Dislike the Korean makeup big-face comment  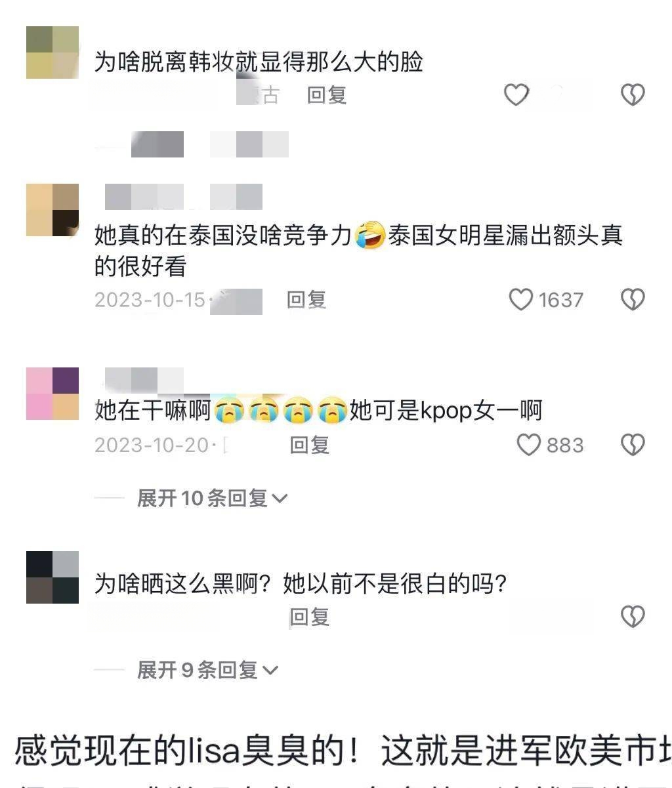(x=633, y=95)
